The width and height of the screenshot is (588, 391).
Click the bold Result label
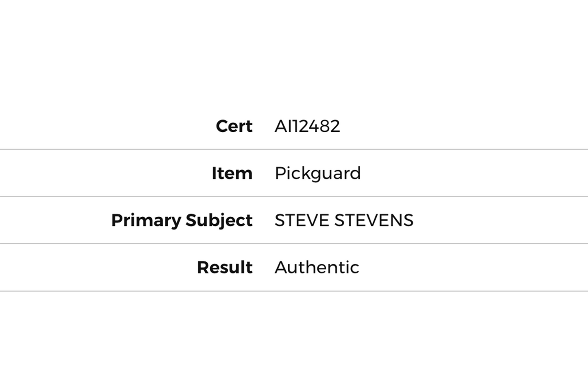coord(225,268)
